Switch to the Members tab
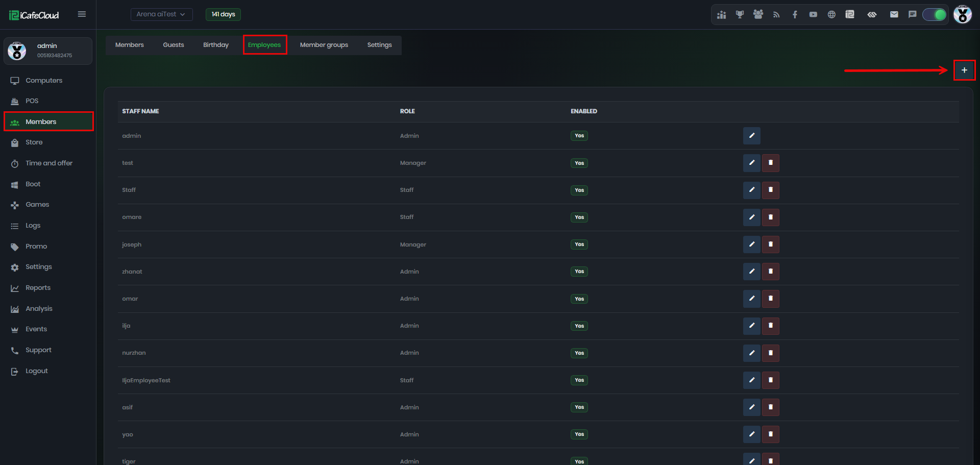The width and height of the screenshot is (980, 465). (130, 45)
